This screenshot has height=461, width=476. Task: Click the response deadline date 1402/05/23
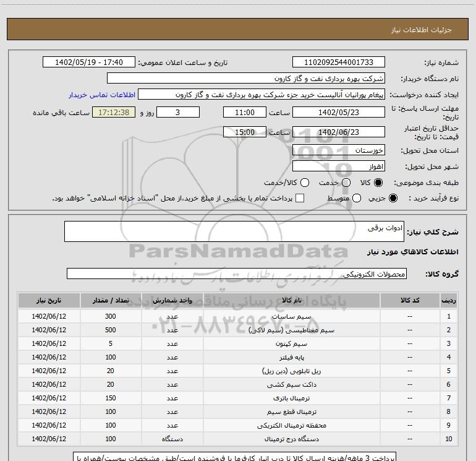click(x=339, y=112)
